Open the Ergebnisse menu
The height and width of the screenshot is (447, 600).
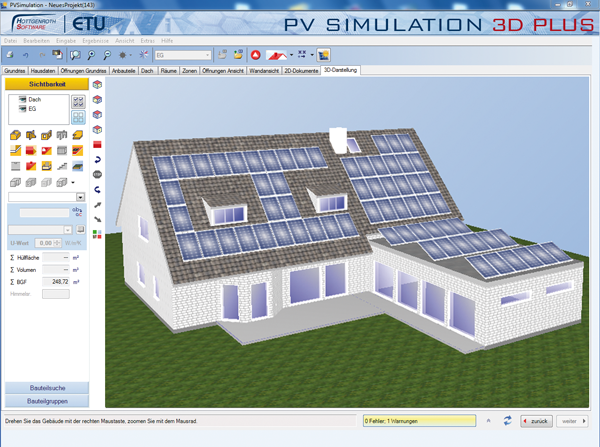[95, 41]
